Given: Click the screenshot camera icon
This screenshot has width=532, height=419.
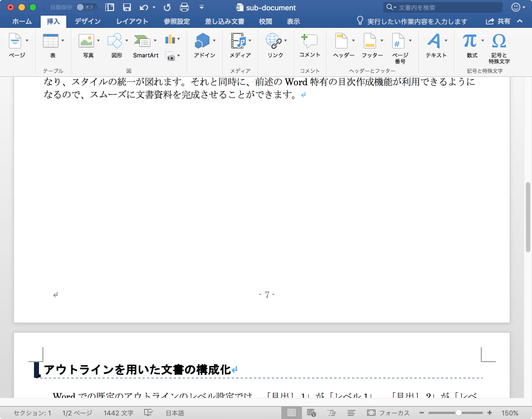Looking at the screenshot, I should 170,56.
